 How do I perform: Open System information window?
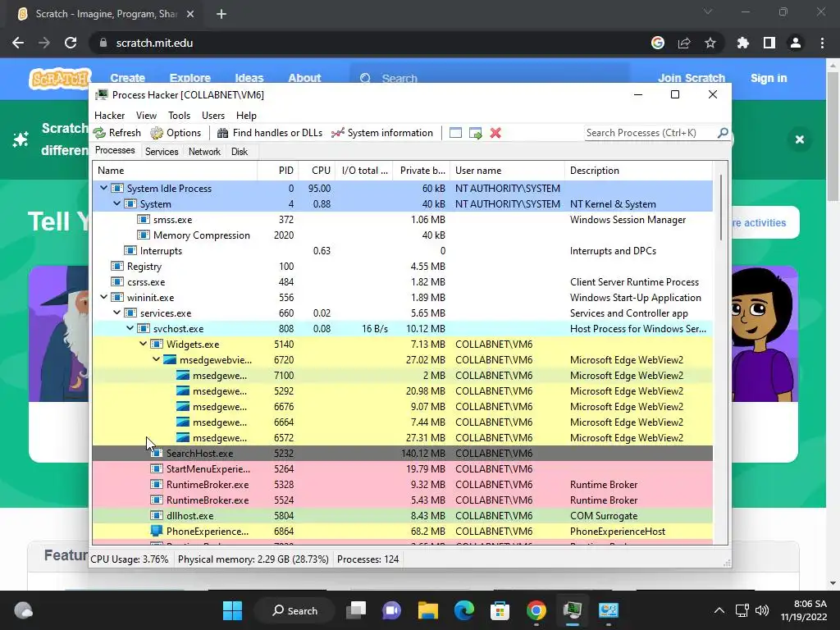pos(382,133)
